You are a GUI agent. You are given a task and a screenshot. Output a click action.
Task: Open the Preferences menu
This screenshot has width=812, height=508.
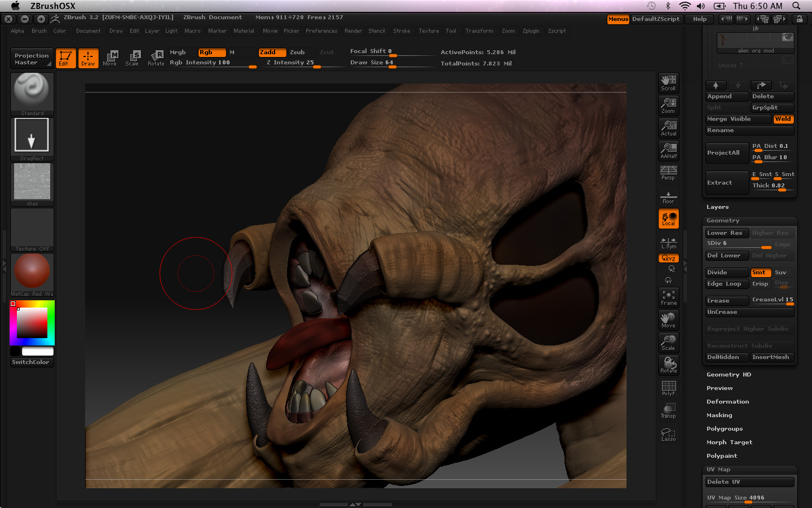(321, 31)
